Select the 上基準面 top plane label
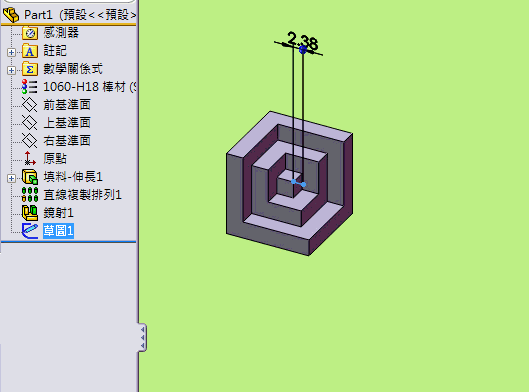Viewport: 529px width, 392px height. pyautogui.click(x=67, y=123)
